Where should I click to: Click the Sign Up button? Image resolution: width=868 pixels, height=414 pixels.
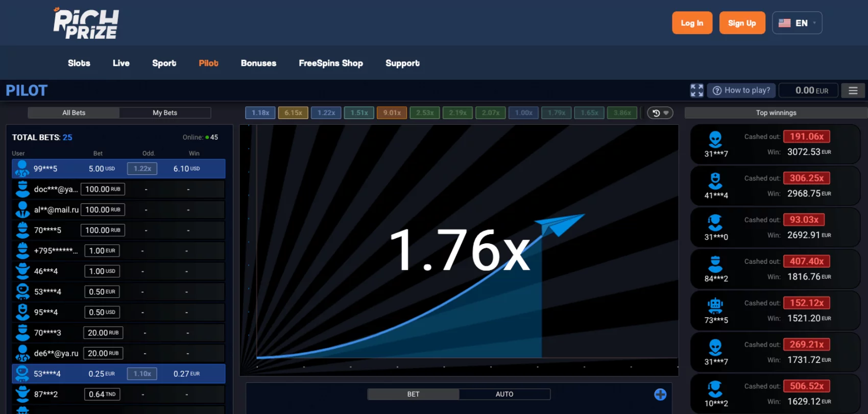point(742,23)
